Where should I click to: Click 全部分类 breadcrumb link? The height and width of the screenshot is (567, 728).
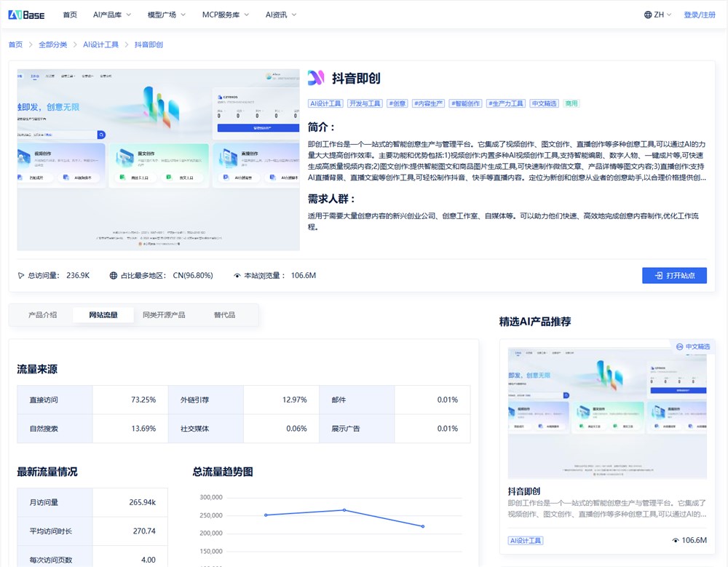53,44
